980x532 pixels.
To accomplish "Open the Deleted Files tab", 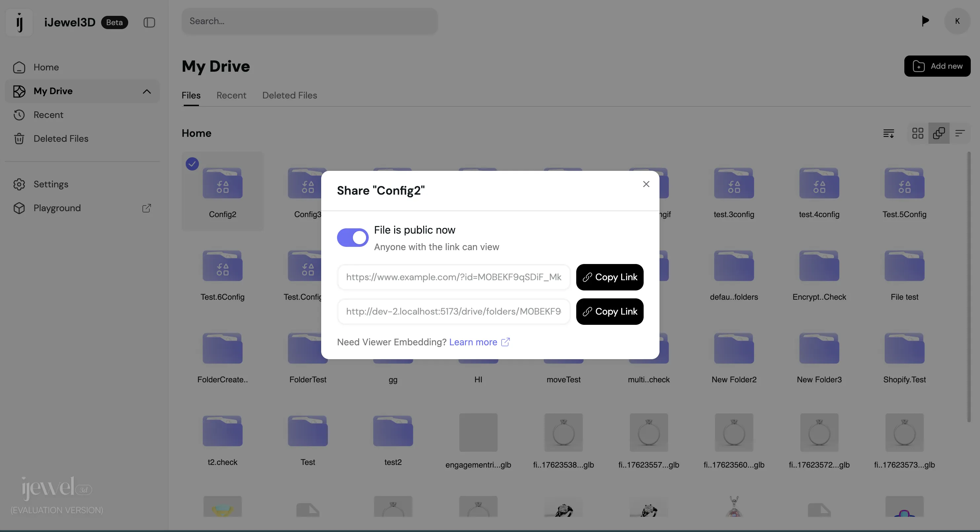I will pos(289,95).
